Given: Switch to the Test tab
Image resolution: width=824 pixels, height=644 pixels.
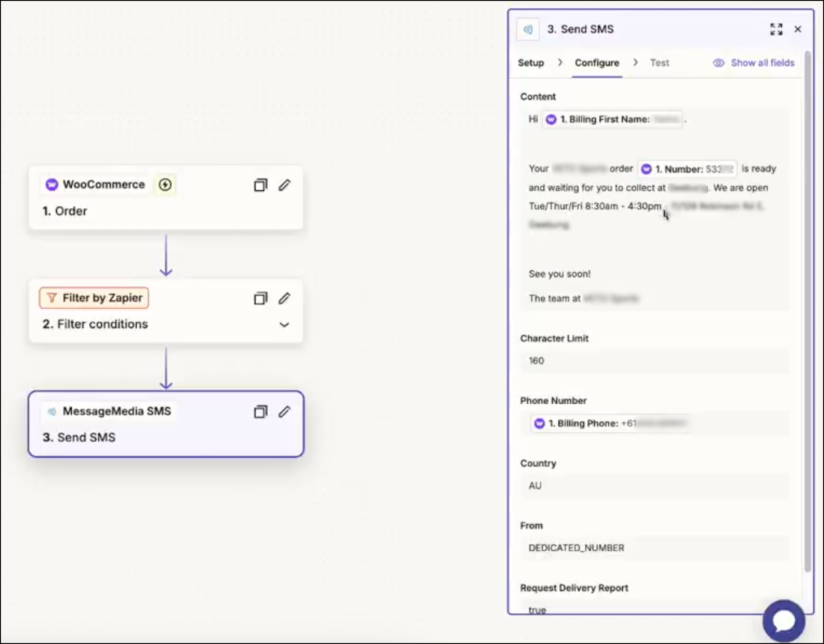Looking at the screenshot, I should (x=659, y=63).
